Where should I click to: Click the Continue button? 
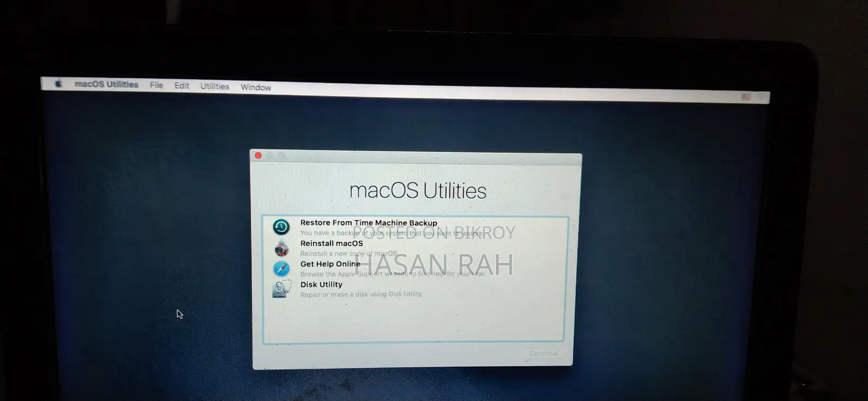(543, 353)
